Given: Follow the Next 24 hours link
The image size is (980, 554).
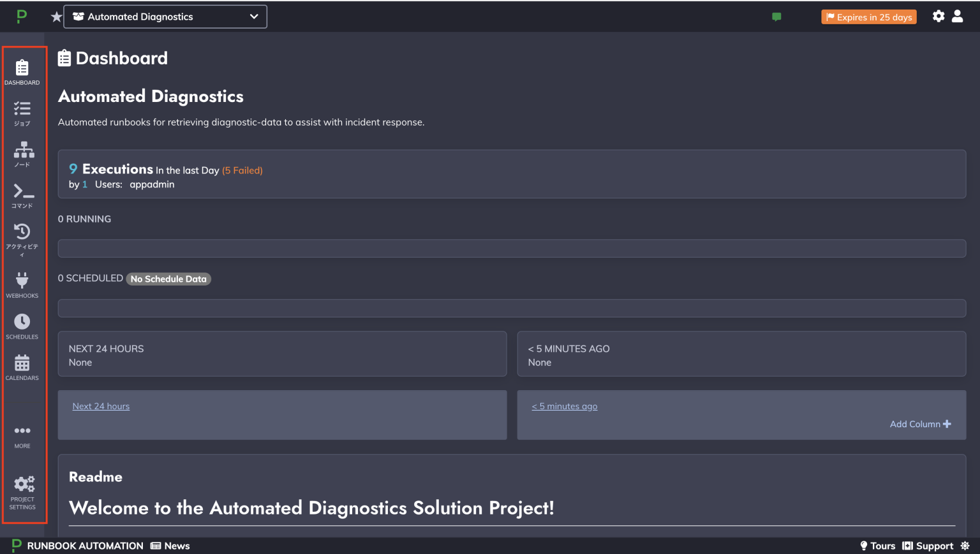Looking at the screenshot, I should 101,406.
